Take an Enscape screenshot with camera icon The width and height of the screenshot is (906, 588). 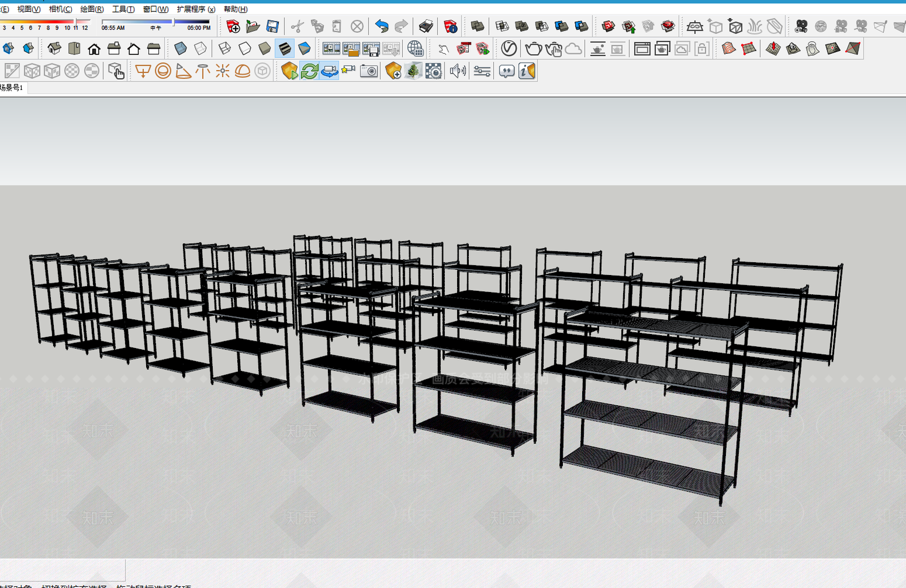tap(369, 71)
